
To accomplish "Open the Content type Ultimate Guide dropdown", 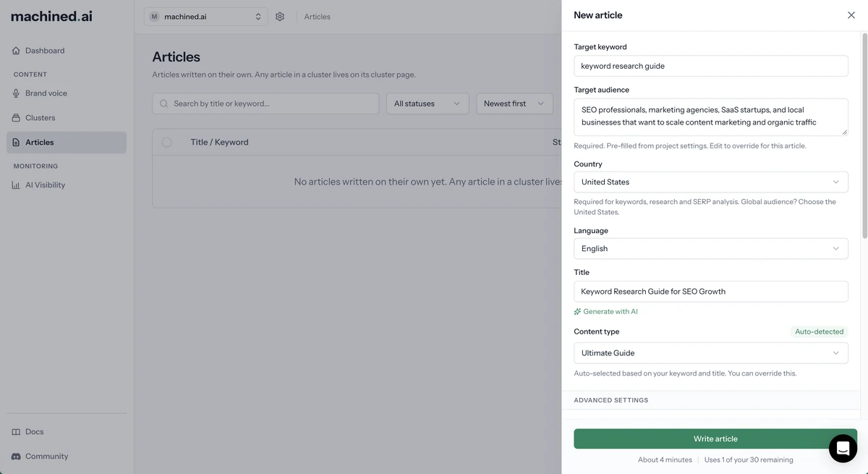I will 711,353.
